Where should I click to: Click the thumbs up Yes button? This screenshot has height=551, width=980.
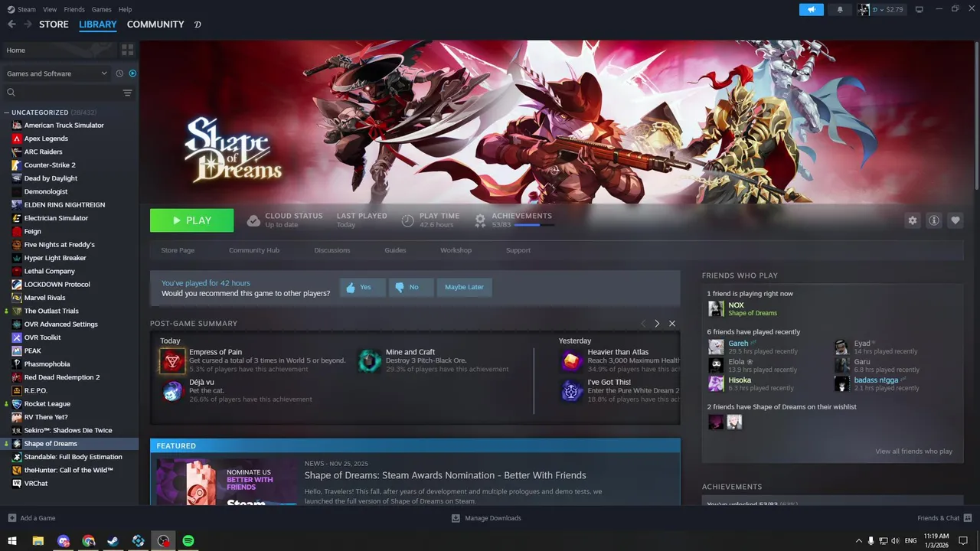(362, 287)
